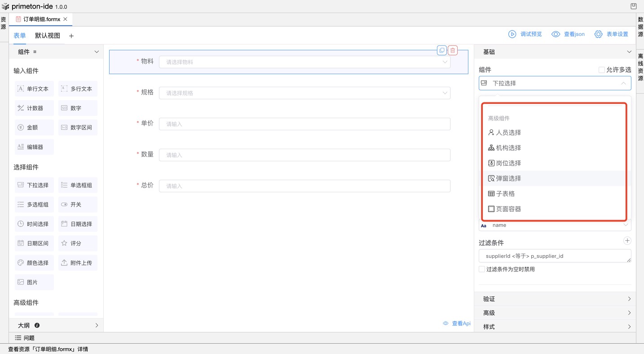Screen dimensions: 644x354
Task: Click the copy icon above 物料 field
Action: pyautogui.click(x=442, y=50)
